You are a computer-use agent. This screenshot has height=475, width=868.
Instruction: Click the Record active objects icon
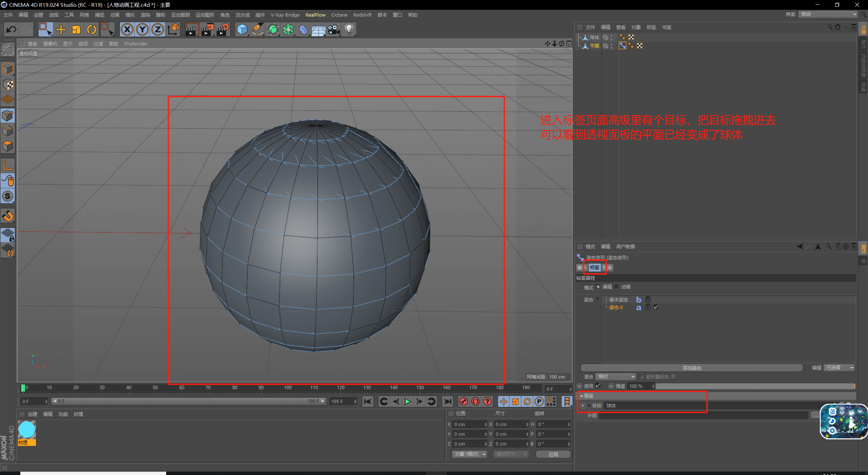click(x=463, y=402)
